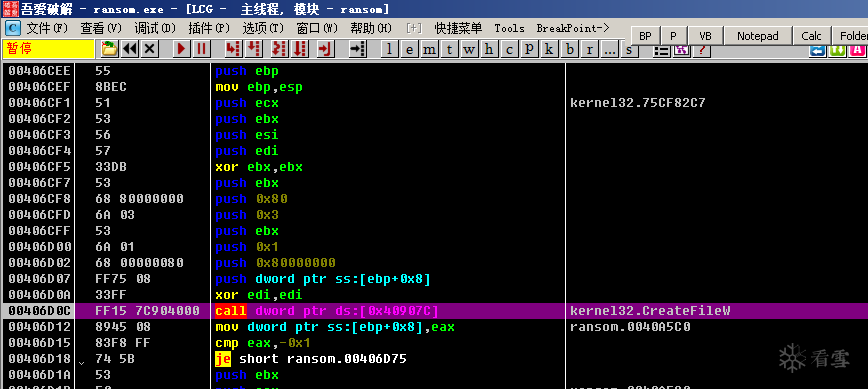
Task: Open Patches window with the P button
Action: pyautogui.click(x=529, y=49)
